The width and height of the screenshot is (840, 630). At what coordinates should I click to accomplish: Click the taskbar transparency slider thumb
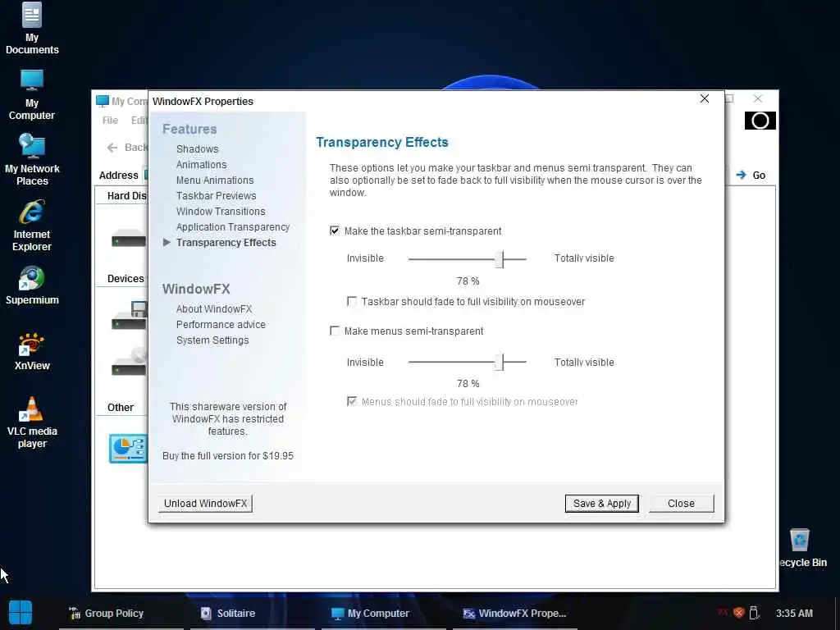(500, 258)
